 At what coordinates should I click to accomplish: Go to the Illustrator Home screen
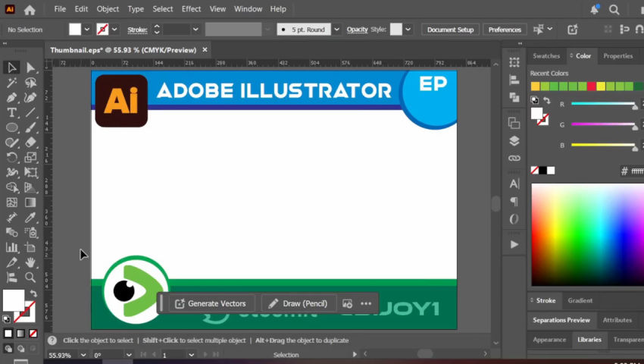pyautogui.click(x=30, y=9)
